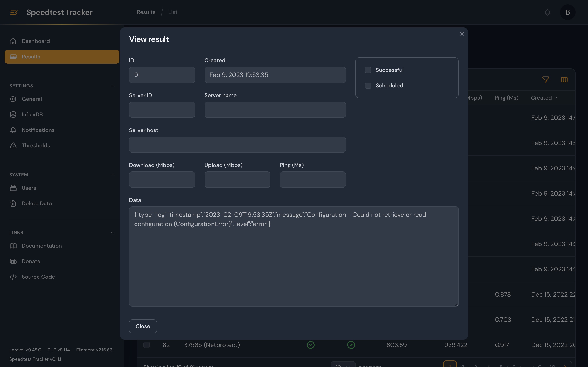Viewport: 588px width, 367px height.
Task: Open Users via the padlock icon
Action: 13,188
